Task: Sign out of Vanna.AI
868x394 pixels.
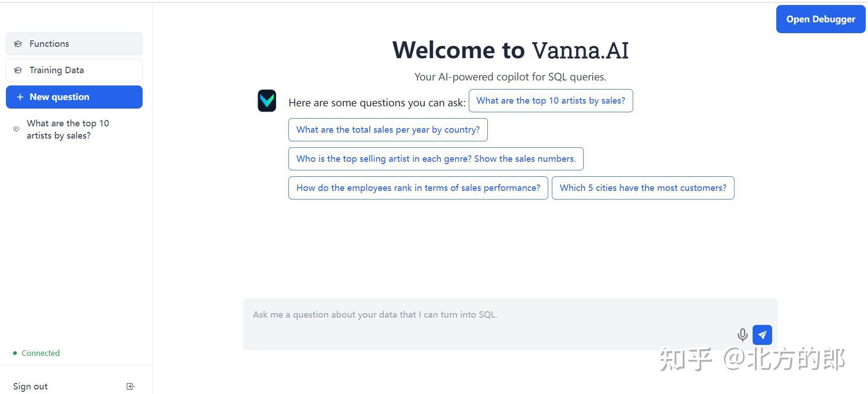Action: [x=30, y=386]
